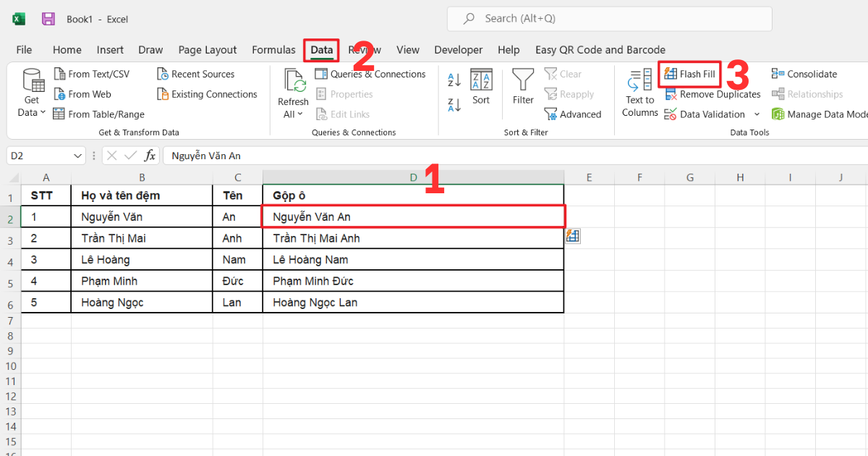This screenshot has width=868, height=456.
Task: Select row 3 header
Action: 10,240
